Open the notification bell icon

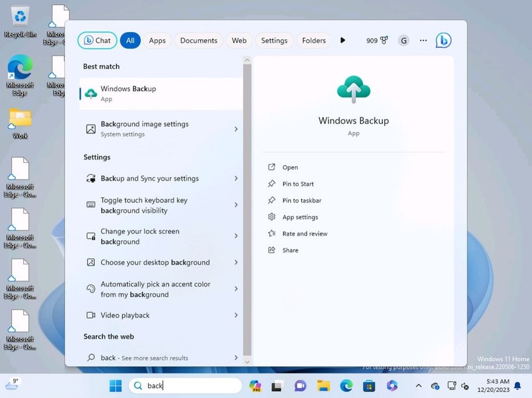[x=518, y=385]
